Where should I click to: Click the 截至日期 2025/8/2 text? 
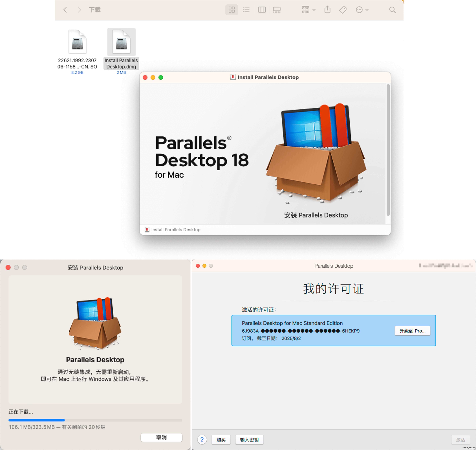(x=279, y=338)
